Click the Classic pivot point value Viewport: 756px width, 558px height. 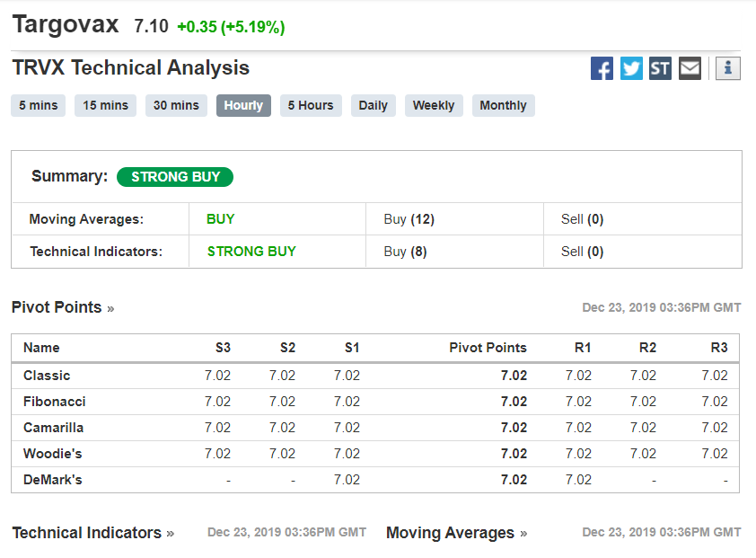[x=514, y=376]
